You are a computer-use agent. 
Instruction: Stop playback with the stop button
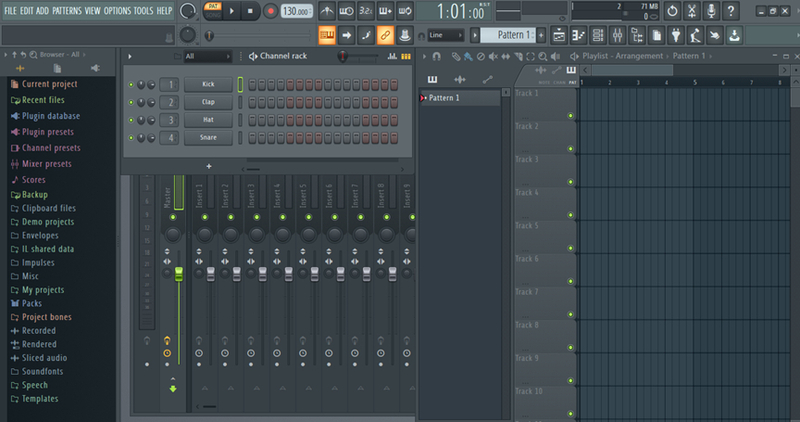(x=250, y=11)
